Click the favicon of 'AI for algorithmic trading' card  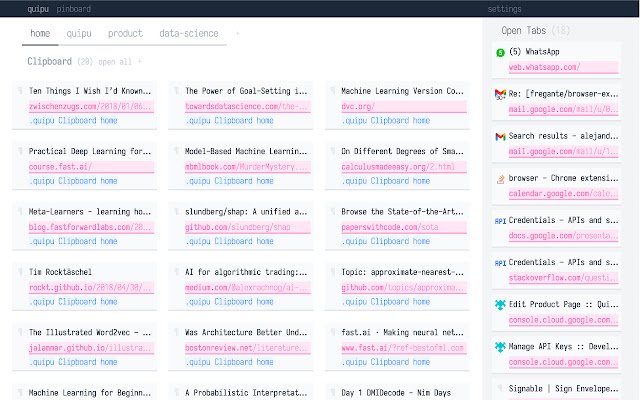pos(176,272)
